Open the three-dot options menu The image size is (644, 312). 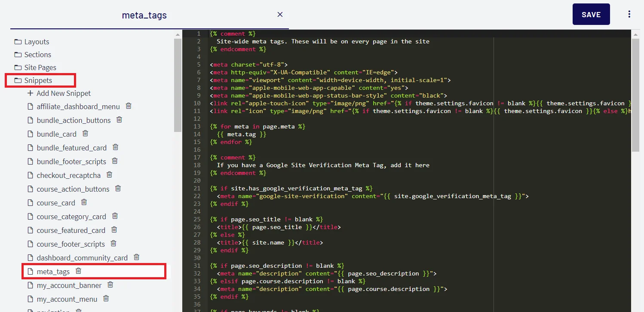(x=629, y=14)
